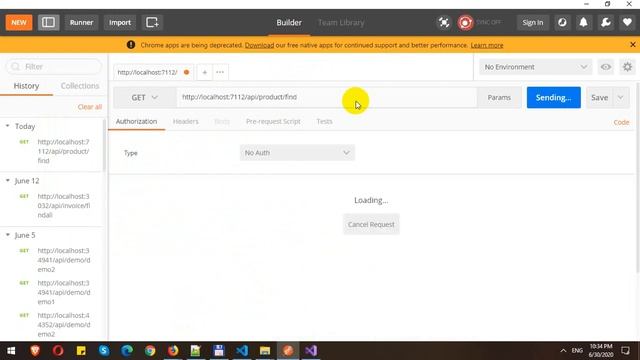Click the sync status circle icon
The image size is (640, 360).
(465, 22)
